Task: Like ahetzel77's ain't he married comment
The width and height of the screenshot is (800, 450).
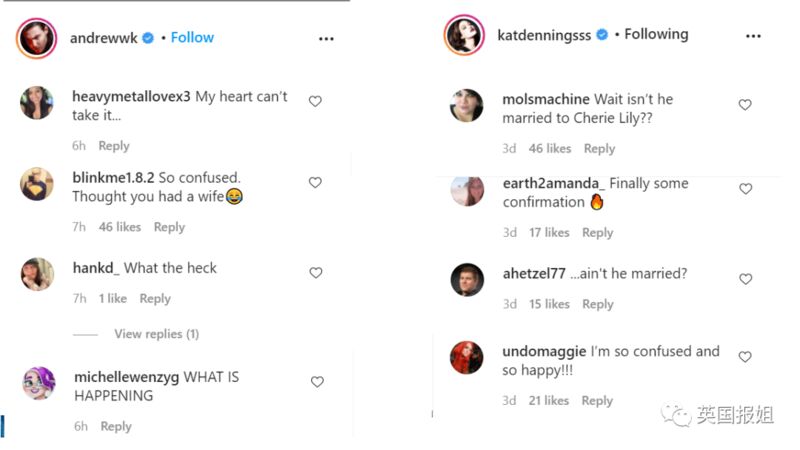Action: 745,279
